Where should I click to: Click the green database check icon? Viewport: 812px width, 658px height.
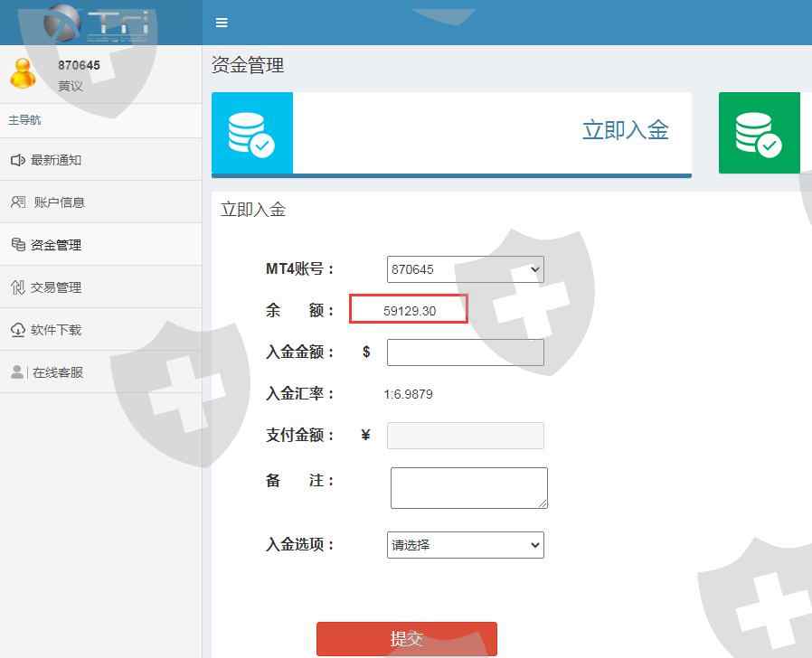759,133
